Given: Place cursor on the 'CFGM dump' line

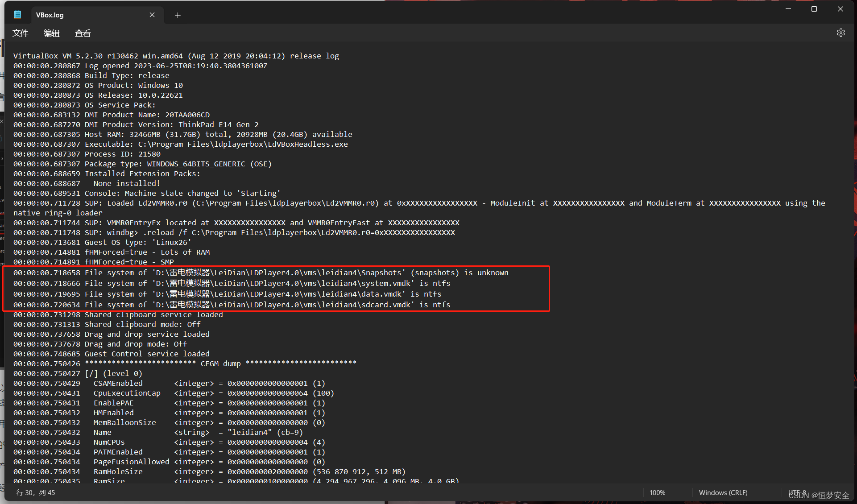Looking at the screenshot, I should coord(220,364).
